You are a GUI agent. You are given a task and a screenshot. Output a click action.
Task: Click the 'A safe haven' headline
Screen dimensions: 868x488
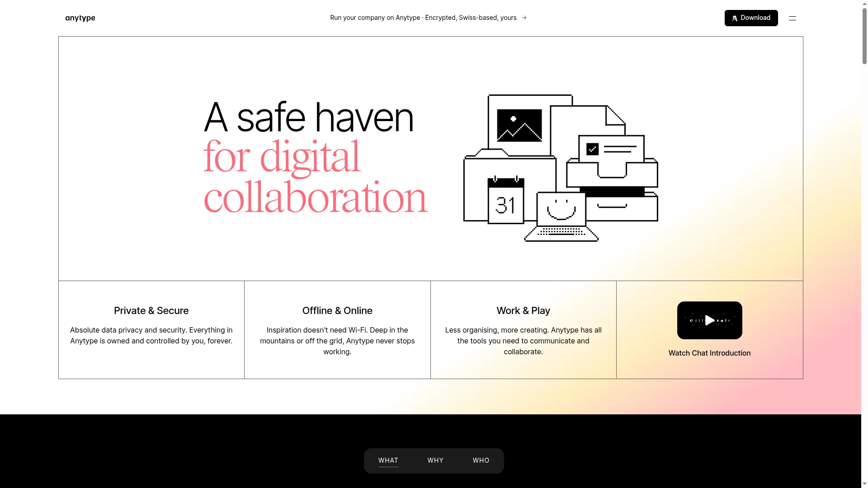point(309,117)
